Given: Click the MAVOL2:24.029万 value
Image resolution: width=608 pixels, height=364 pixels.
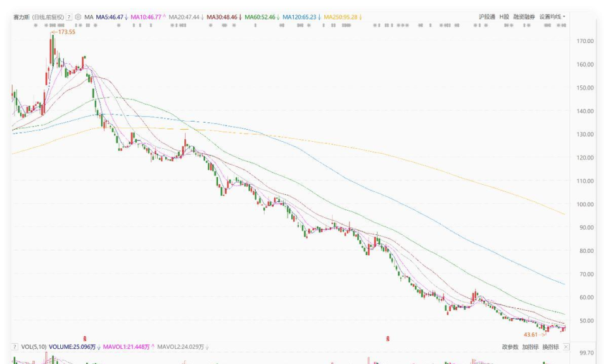Looking at the screenshot, I should point(180,347).
